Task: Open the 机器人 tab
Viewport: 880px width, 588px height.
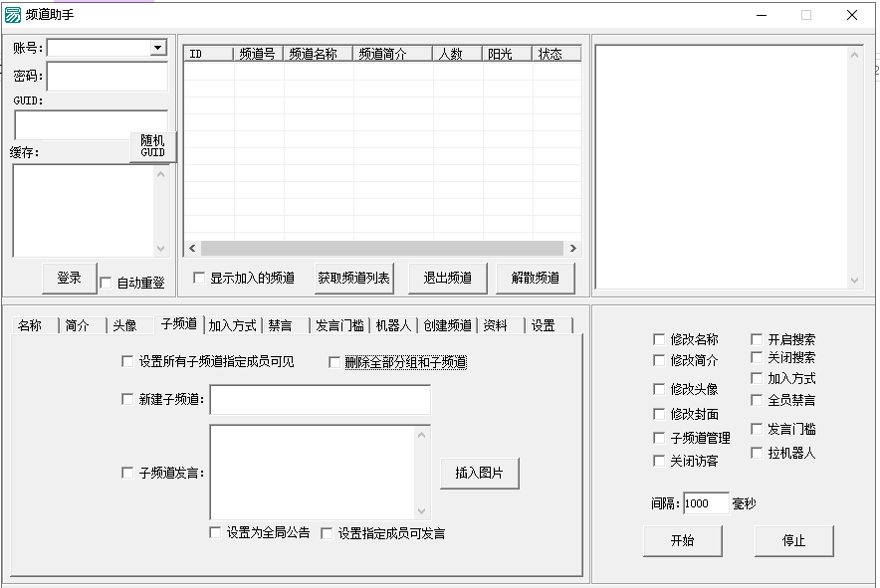Action: pyautogui.click(x=392, y=325)
